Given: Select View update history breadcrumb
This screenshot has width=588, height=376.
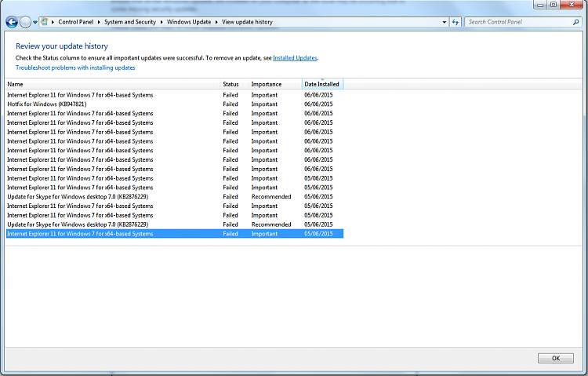Looking at the screenshot, I should [x=247, y=22].
